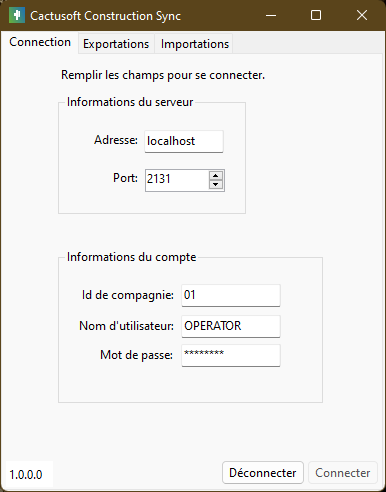Click the Déconnecter button
The image size is (386, 492).
coord(263,473)
